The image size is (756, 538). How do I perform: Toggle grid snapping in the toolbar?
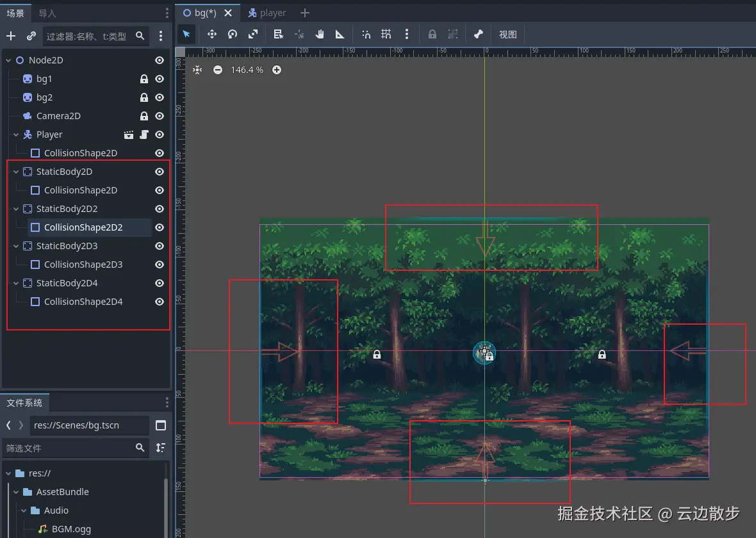(x=386, y=35)
